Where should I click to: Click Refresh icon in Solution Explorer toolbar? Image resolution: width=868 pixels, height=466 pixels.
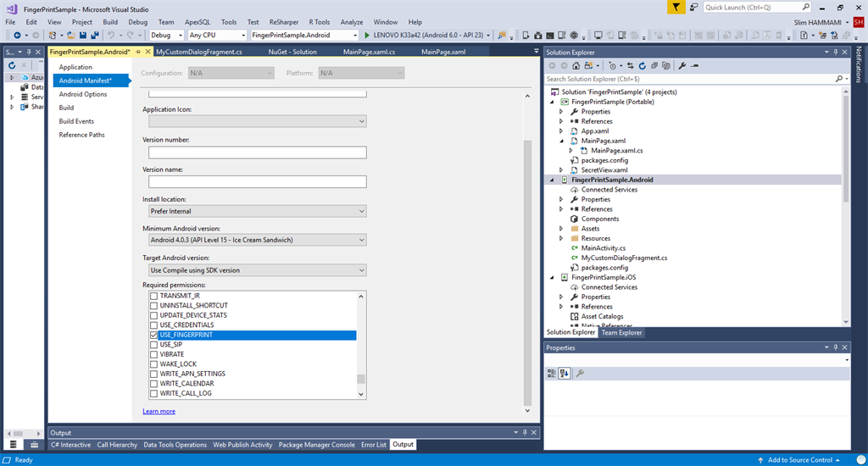(x=642, y=65)
